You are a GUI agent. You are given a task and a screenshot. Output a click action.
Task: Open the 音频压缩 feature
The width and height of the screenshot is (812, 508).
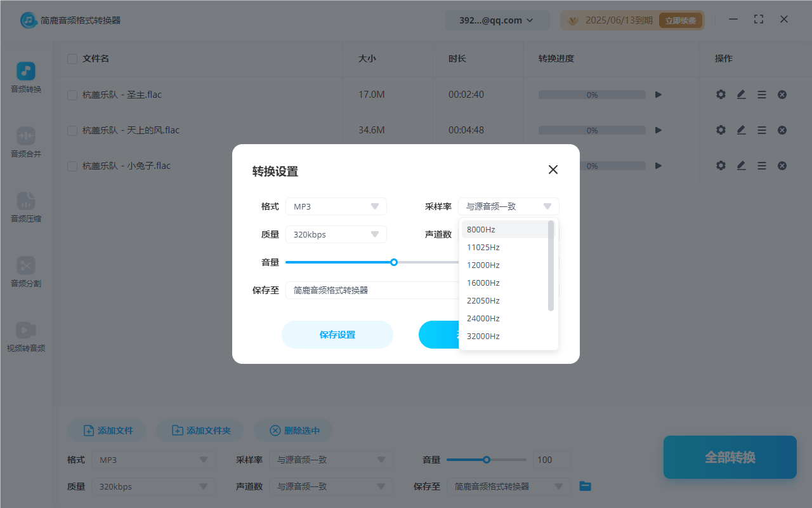25,208
